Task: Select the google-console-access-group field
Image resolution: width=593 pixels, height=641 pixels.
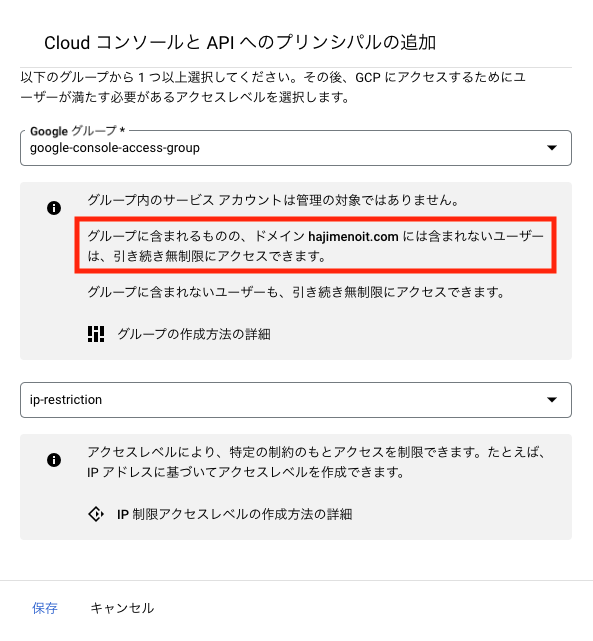Action: tap(296, 148)
